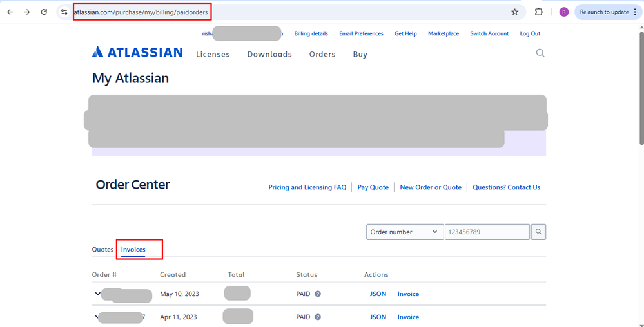Screen dimensions: 644x327
Task: Open the Downloads menu
Action: coord(269,54)
